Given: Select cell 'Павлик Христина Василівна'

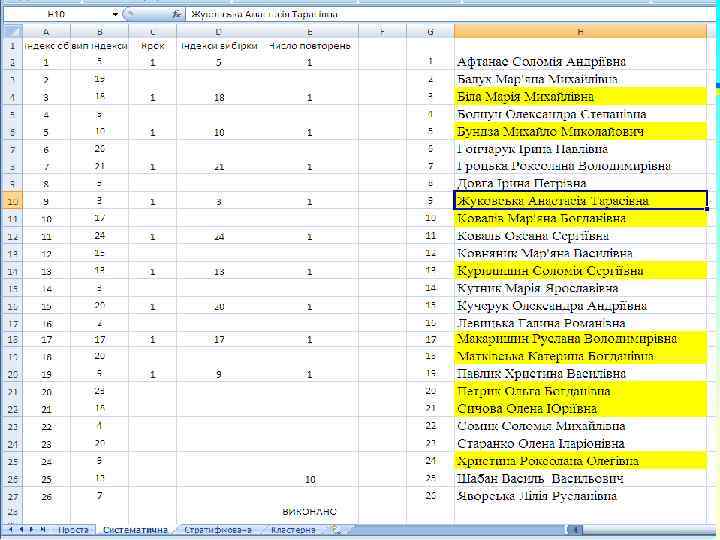Looking at the screenshot, I should (580, 373).
